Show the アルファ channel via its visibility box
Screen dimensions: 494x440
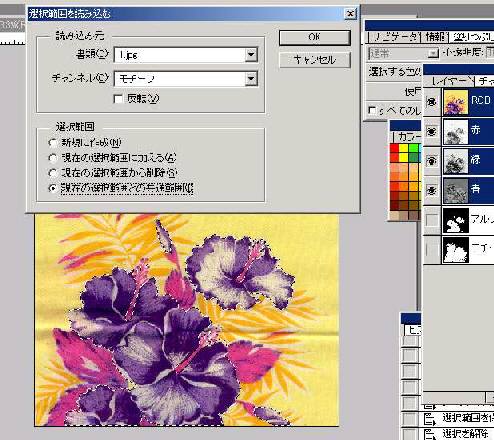(x=432, y=220)
